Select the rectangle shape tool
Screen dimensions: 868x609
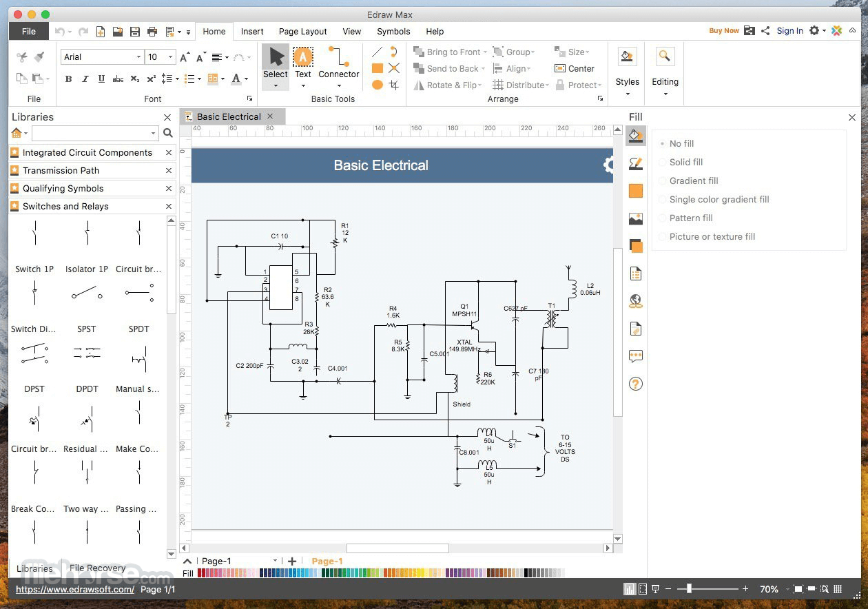pos(378,68)
